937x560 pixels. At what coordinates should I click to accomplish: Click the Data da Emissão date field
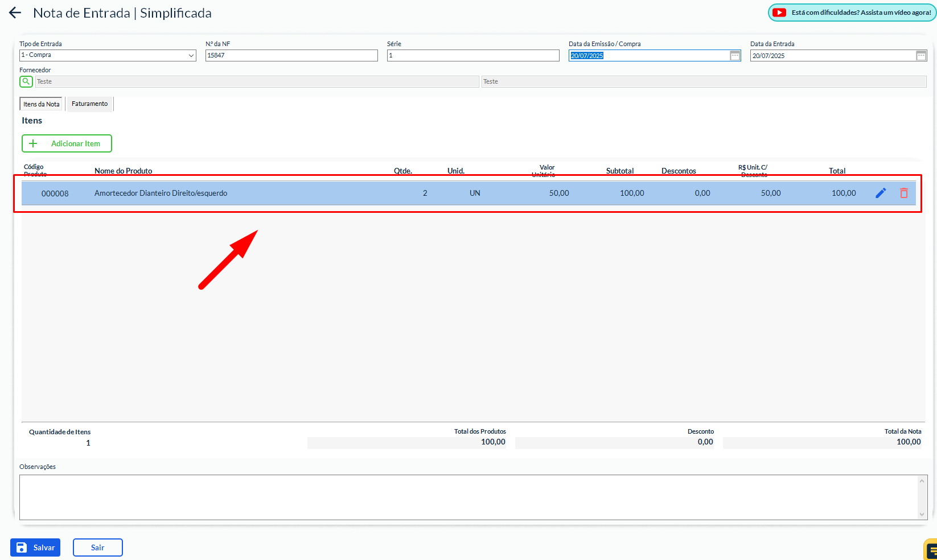coord(648,56)
